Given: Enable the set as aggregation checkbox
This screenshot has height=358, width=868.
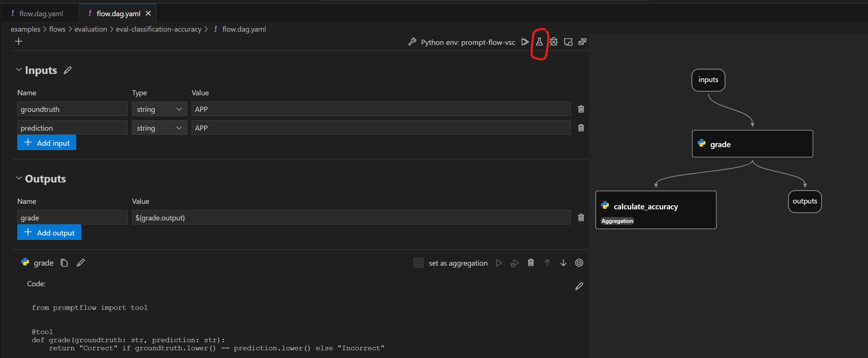Looking at the screenshot, I should 418,263.
